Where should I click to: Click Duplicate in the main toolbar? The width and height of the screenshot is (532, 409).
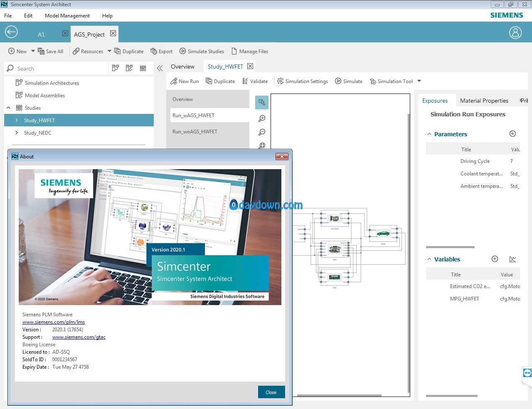pyautogui.click(x=129, y=51)
